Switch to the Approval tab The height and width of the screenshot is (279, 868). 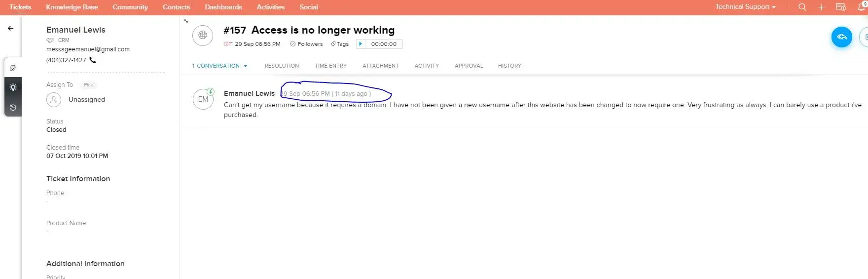[469, 66]
